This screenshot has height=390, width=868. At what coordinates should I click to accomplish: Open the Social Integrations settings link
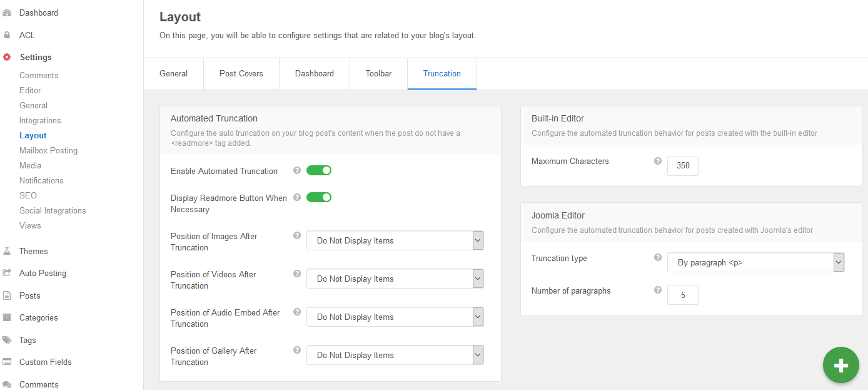pyautogui.click(x=53, y=210)
